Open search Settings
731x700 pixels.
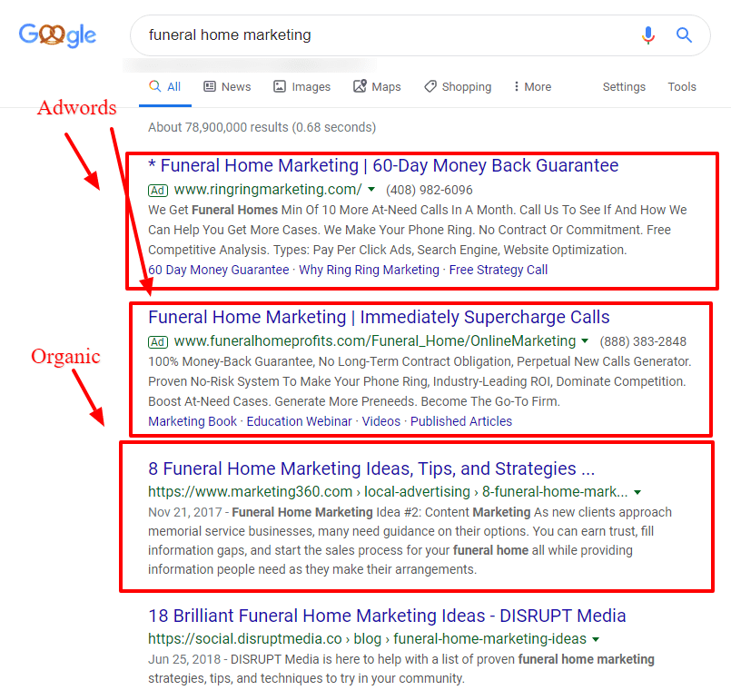coord(624,87)
